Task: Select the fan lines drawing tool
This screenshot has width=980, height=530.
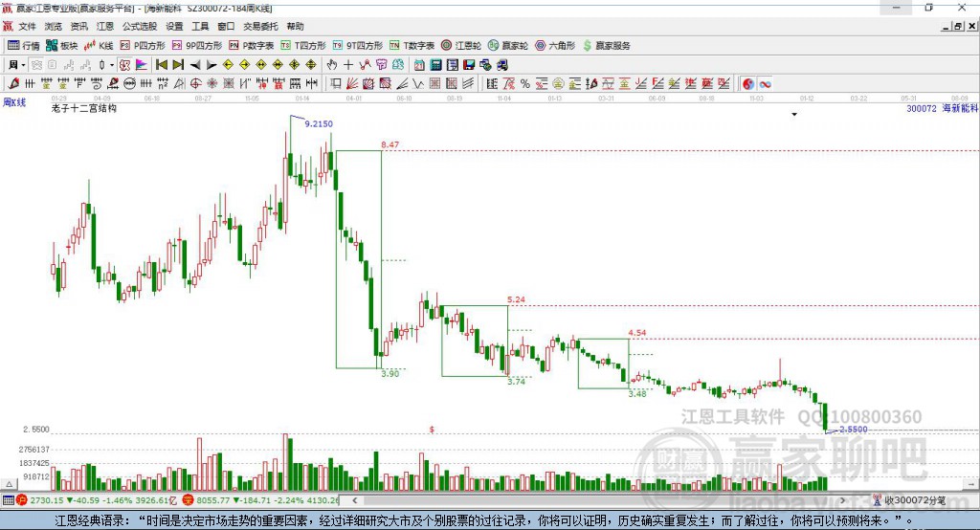Action: tap(352, 84)
